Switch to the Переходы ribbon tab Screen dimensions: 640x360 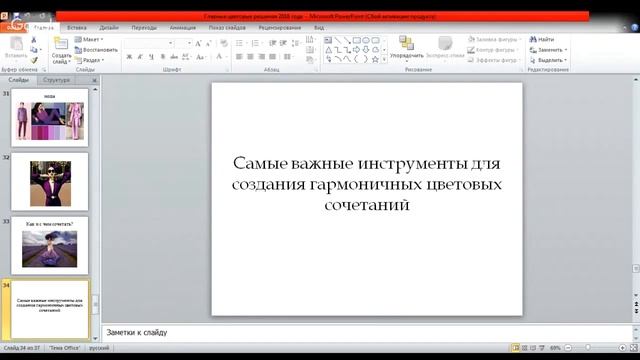(x=144, y=28)
